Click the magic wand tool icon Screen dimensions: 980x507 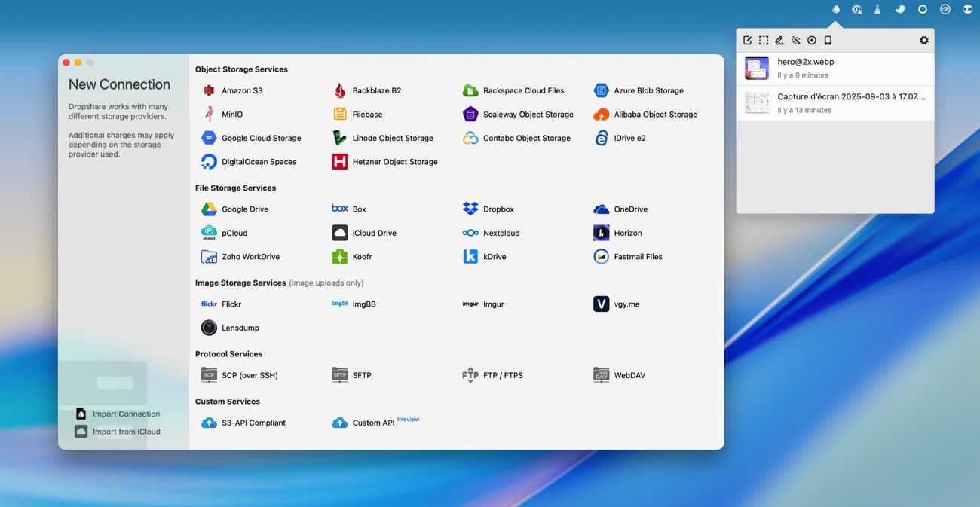[x=795, y=41]
